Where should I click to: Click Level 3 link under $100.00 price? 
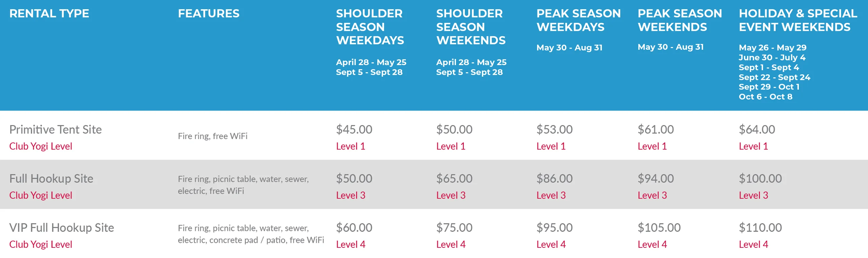[x=753, y=195]
